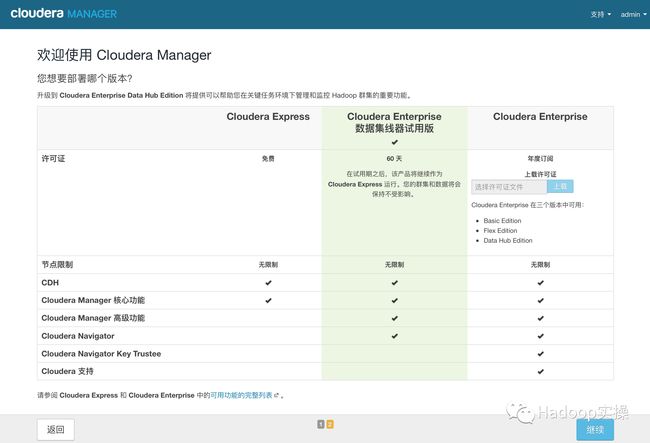Click the 年度订阅 license text
This screenshot has height=443, width=650.
(x=540, y=159)
